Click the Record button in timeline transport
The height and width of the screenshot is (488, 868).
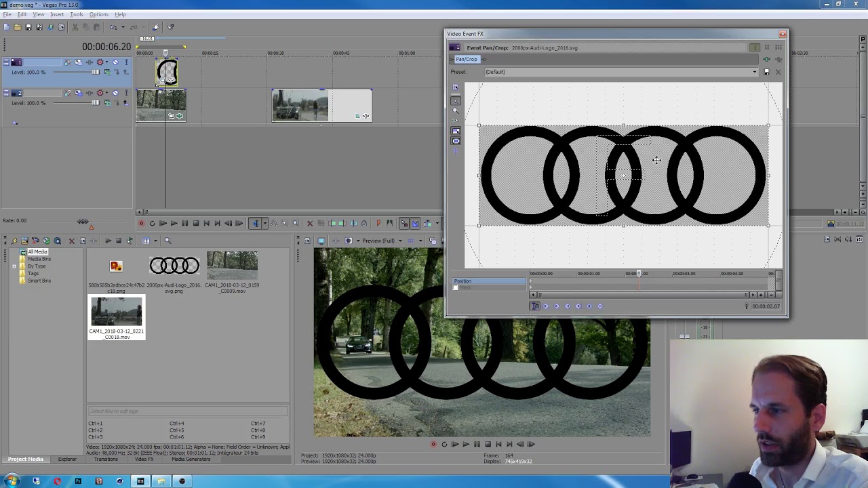(141, 223)
